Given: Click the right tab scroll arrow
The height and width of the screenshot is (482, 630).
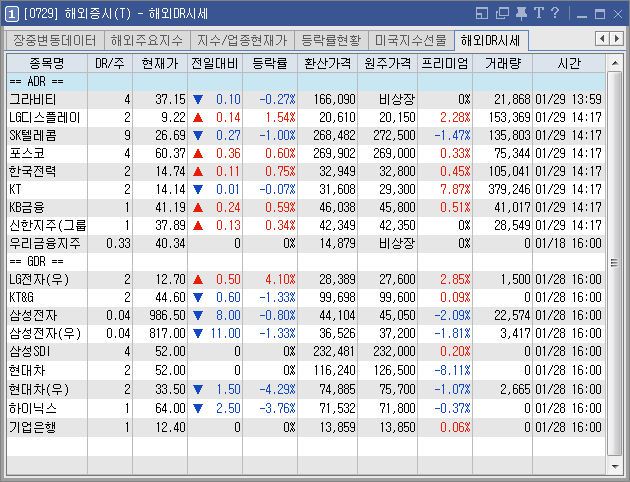Looking at the screenshot, I should click(616, 39).
